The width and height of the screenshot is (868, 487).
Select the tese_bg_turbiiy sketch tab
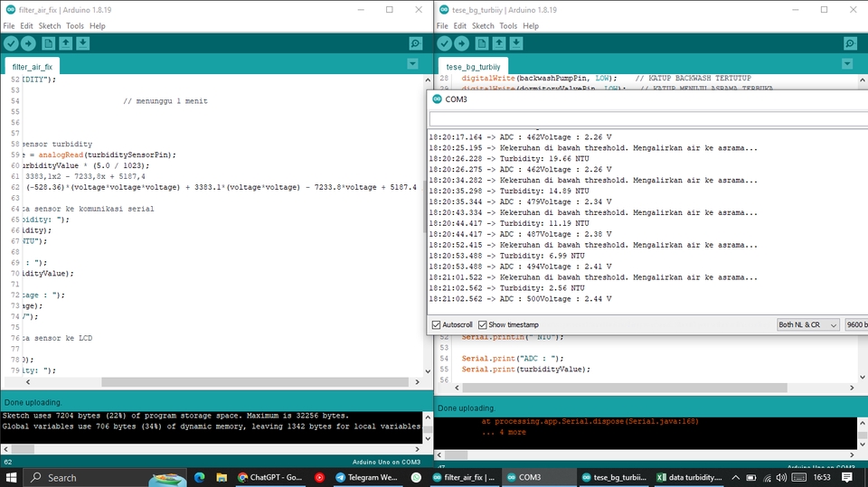point(473,67)
